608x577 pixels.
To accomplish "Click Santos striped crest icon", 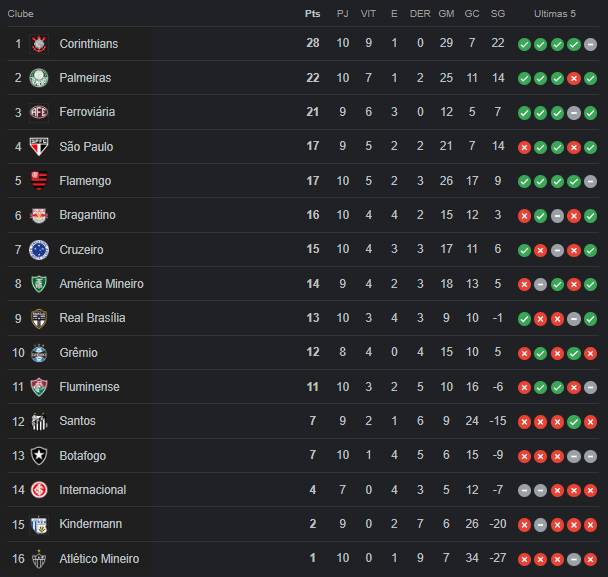I will tap(39, 422).
